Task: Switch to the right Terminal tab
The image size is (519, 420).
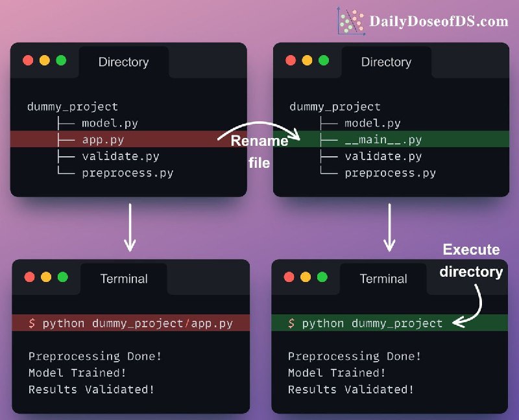Action: [x=383, y=279]
